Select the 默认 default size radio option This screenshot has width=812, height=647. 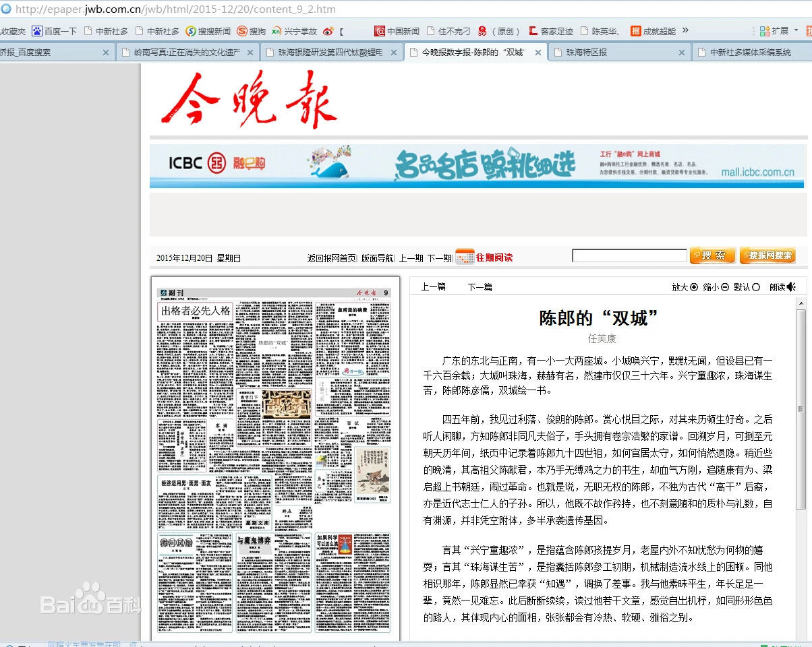click(756, 287)
